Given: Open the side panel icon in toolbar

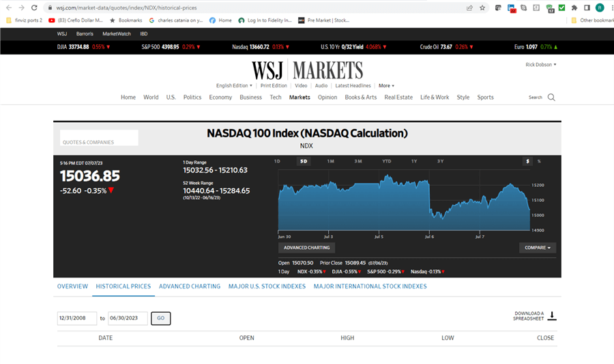Looking at the screenshot, I should (587, 7).
